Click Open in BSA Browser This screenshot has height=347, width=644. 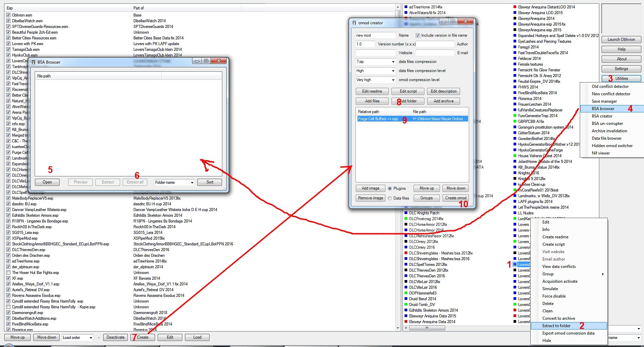tap(47, 182)
